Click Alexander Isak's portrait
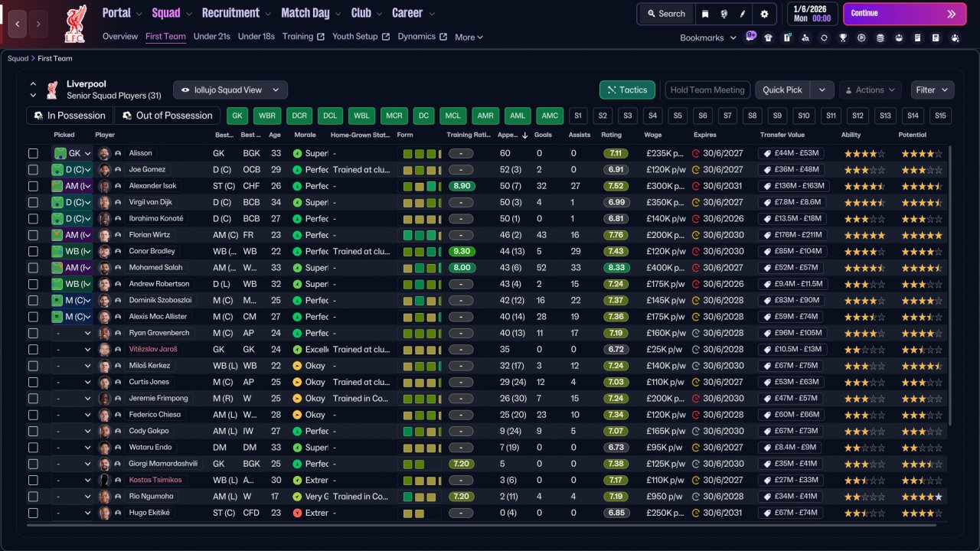980x551 pixels. 104,186
